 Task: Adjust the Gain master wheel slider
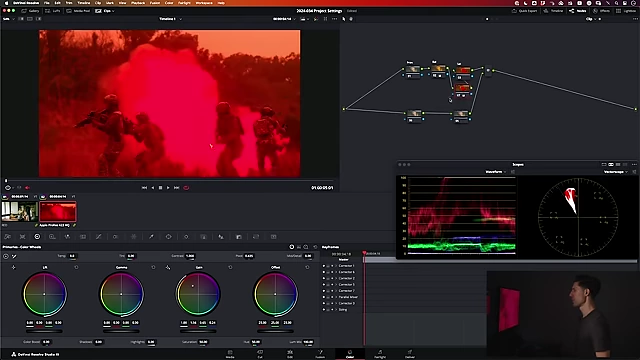click(x=198, y=331)
